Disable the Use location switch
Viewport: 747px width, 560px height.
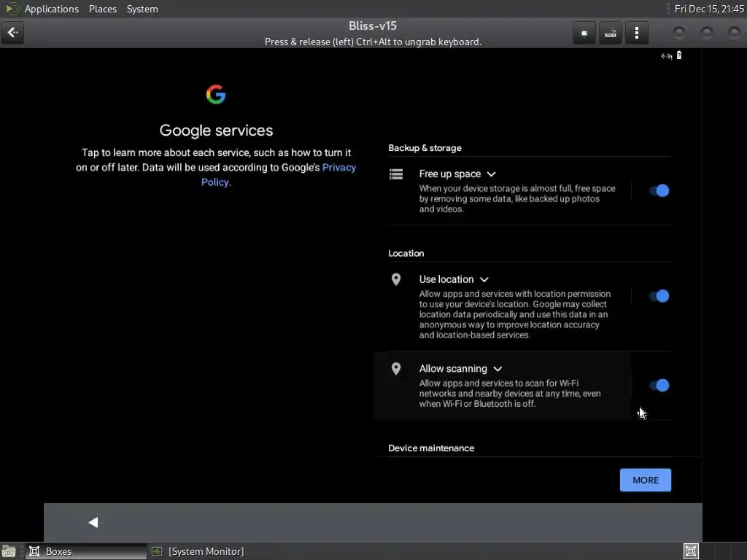(659, 296)
